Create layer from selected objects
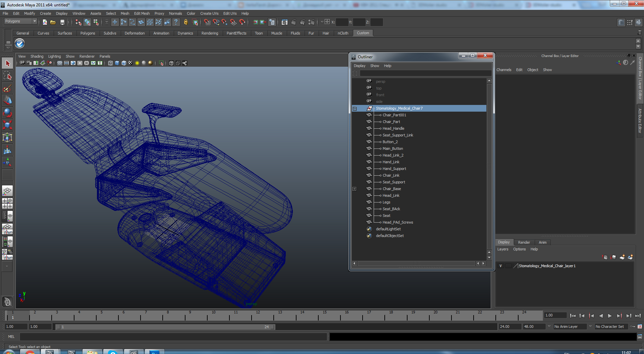The width and height of the screenshot is (644, 354). pos(630,257)
